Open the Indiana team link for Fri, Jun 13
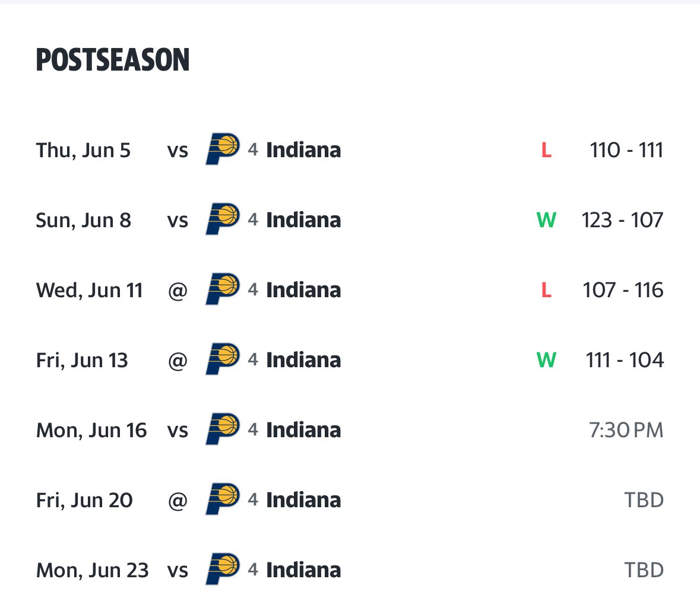Viewport: 700px width, 598px height. 303,360
